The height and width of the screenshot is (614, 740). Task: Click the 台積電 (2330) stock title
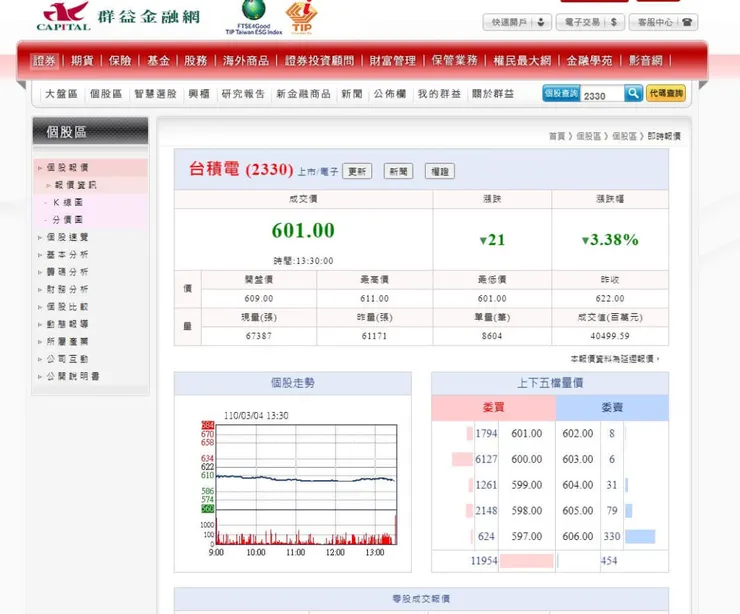(x=241, y=169)
